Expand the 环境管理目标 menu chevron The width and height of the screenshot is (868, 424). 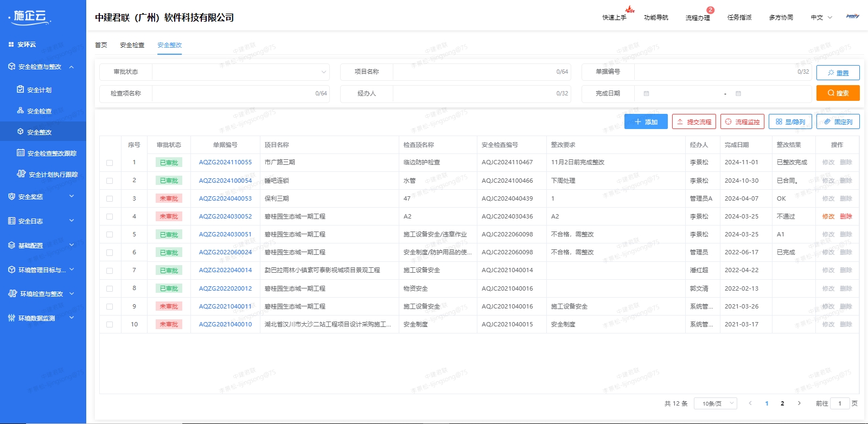[72, 269]
